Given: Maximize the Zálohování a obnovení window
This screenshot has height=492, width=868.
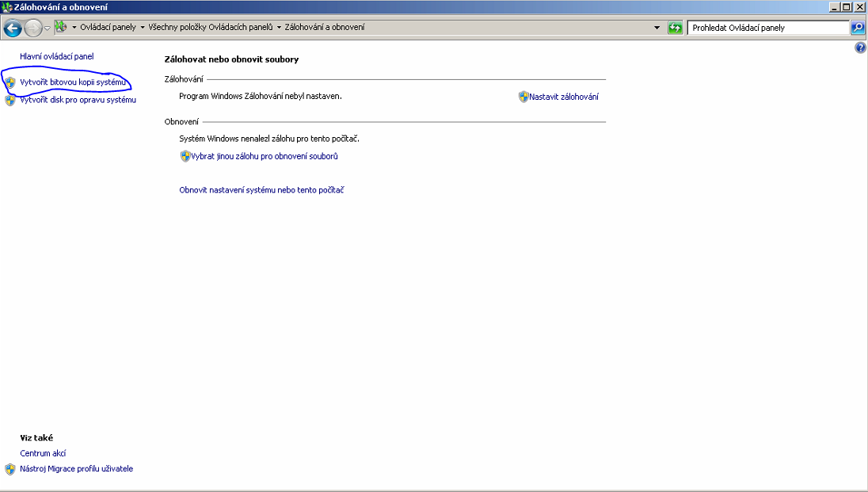Looking at the screenshot, I should (847, 7).
